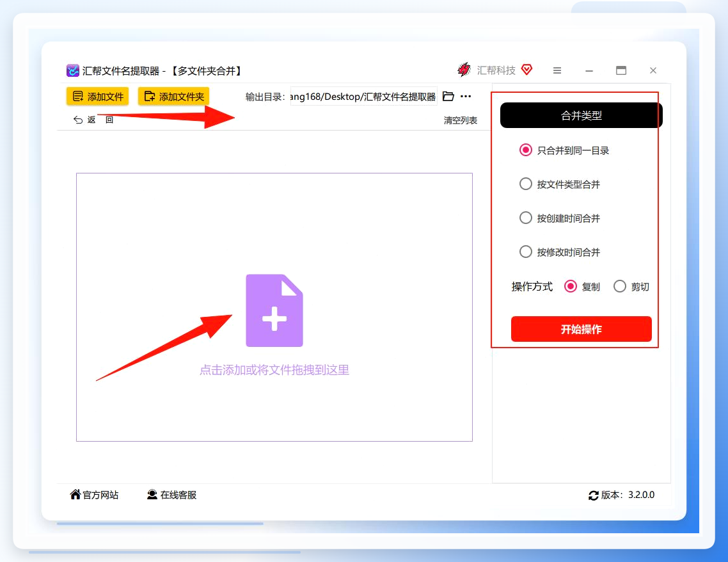Click the headset icon beside 在线客服
Screen dimensions: 728x562
[152, 495]
